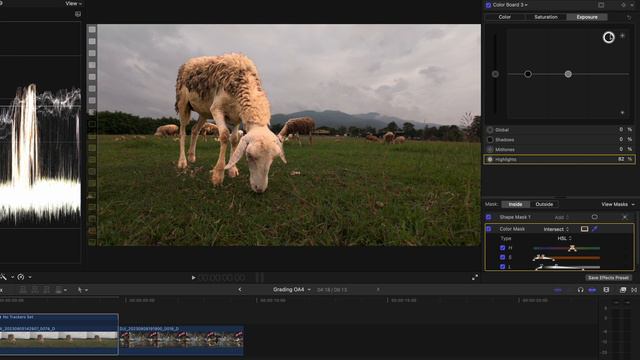
Task: Click the hue range slider handle
Action: 572,248
